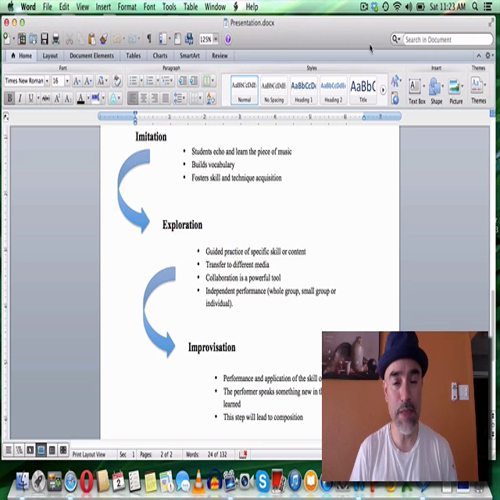This screenshot has height=500, width=500.
Task: Switch to Publishing Layout view button
Action: 30,450
